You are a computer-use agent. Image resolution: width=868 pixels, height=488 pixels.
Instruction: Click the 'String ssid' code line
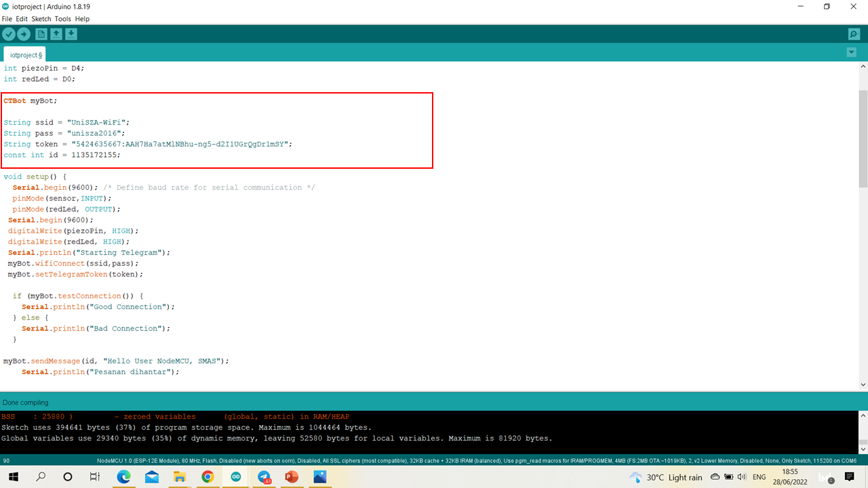[66, 123]
